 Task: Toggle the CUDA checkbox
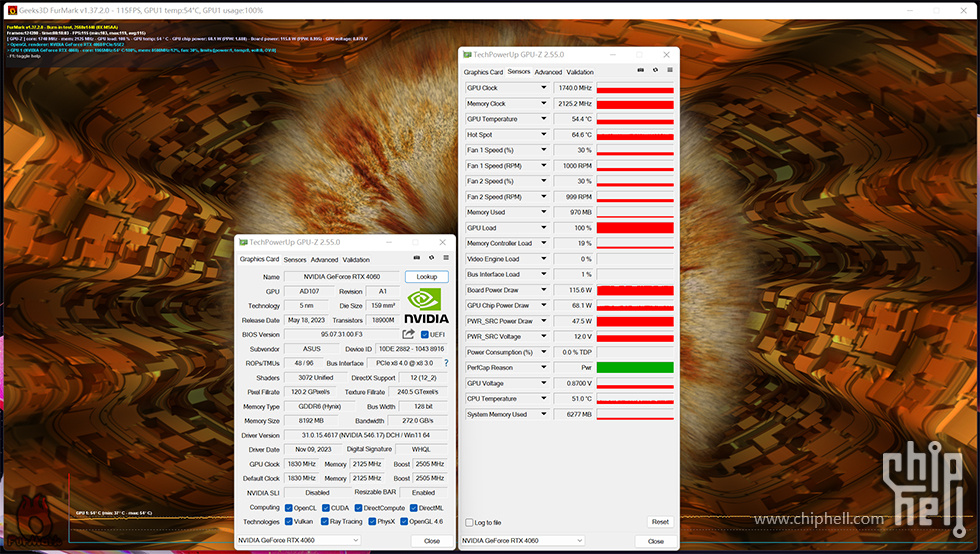pyautogui.click(x=326, y=508)
